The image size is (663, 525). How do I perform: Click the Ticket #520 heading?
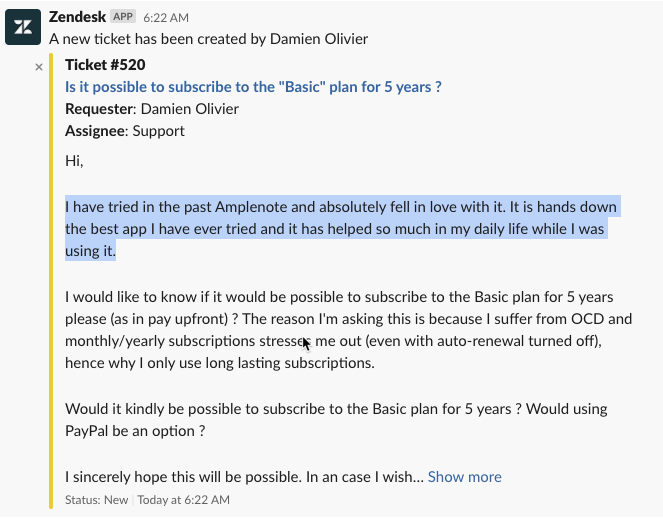(105, 65)
